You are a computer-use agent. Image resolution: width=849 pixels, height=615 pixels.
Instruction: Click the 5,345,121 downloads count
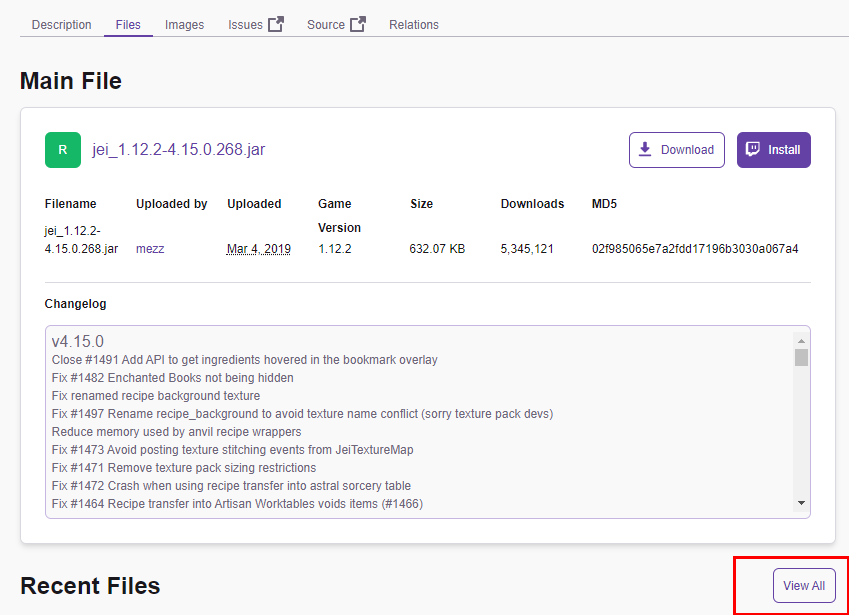tap(527, 249)
